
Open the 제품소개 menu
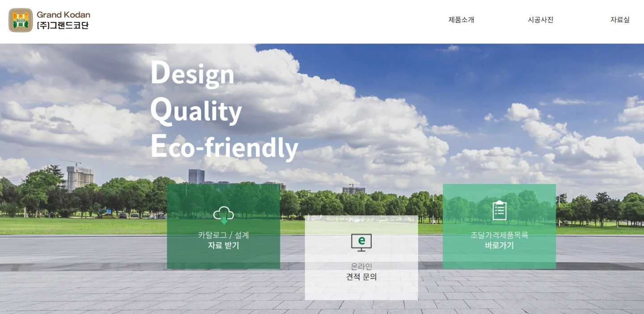(x=461, y=20)
